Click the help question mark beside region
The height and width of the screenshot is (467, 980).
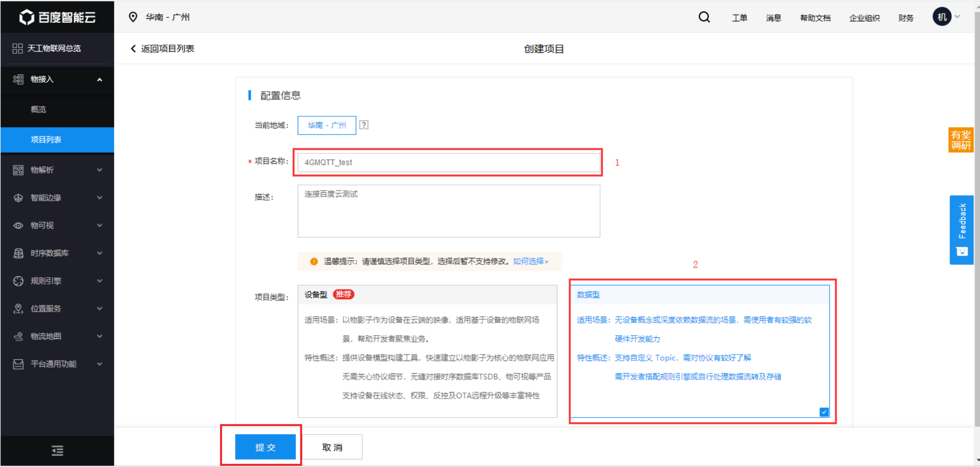point(364,125)
